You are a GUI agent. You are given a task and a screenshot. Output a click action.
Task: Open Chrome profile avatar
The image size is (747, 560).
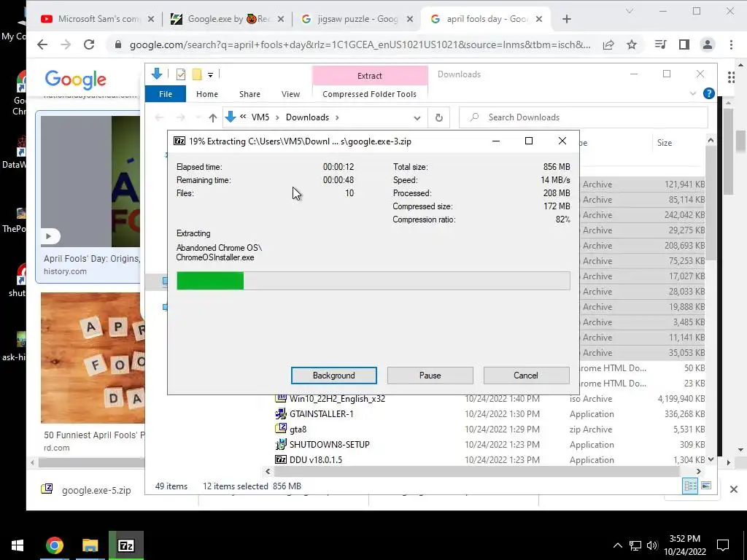pos(708,44)
